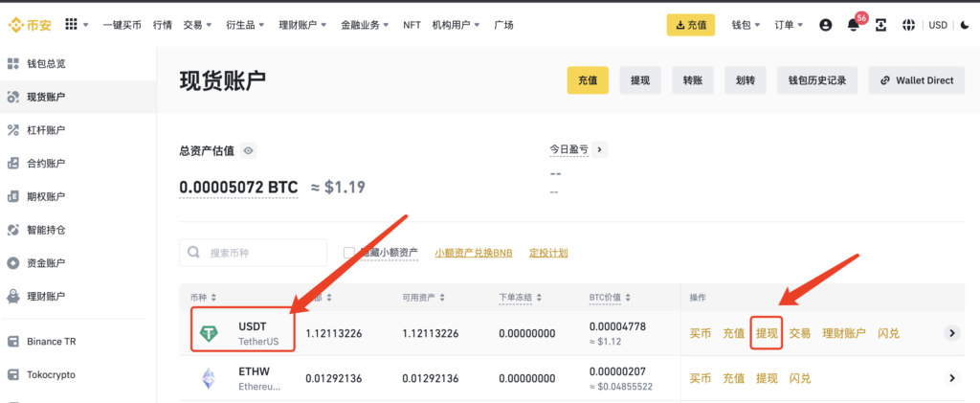Expand the 衍生品 dropdown menu

pos(245,25)
